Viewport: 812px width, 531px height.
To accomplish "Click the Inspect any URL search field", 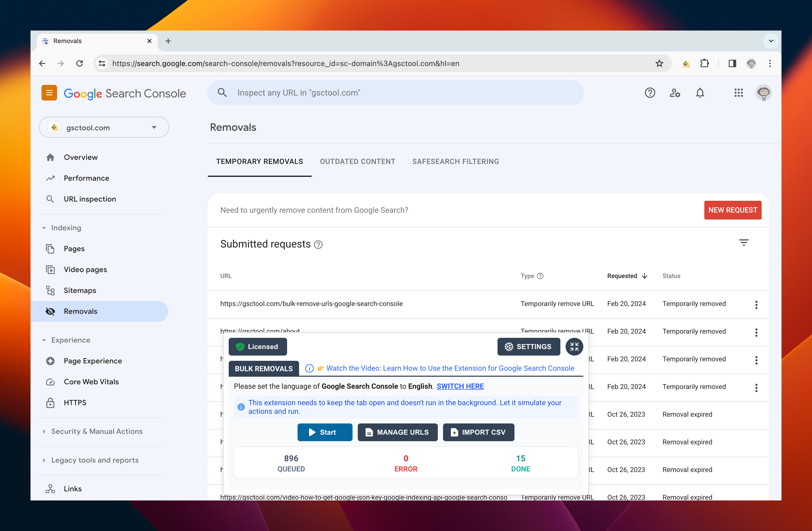I will tap(396, 93).
